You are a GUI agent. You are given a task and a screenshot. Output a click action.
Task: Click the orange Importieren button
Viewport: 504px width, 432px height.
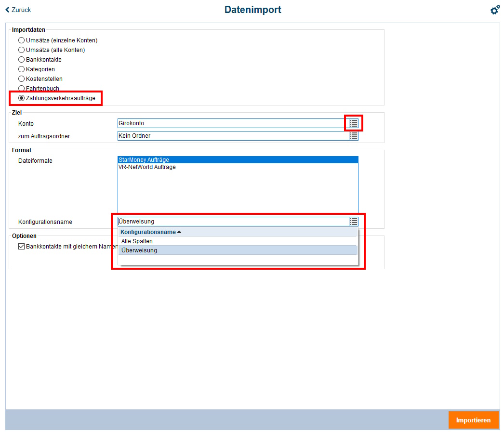[x=473, y=420]
